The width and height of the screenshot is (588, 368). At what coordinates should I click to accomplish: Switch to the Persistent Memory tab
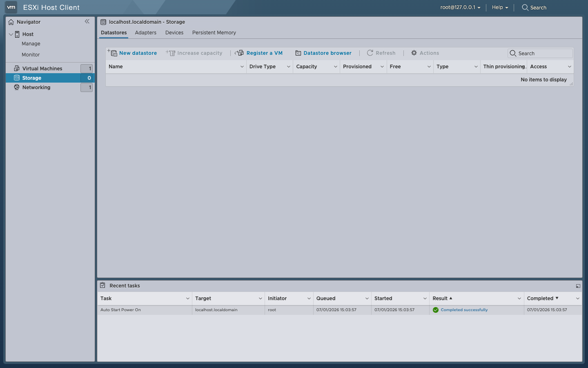point(214,33)
